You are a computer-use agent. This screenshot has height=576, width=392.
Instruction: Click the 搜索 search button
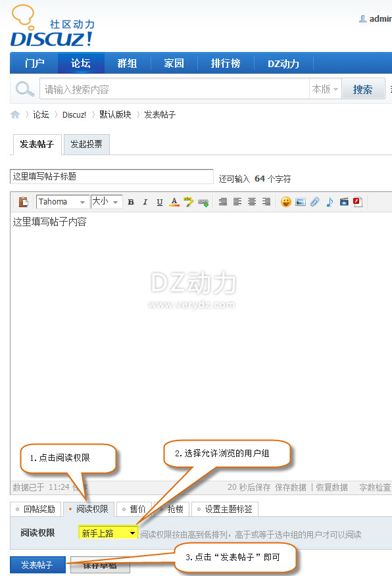363,89
